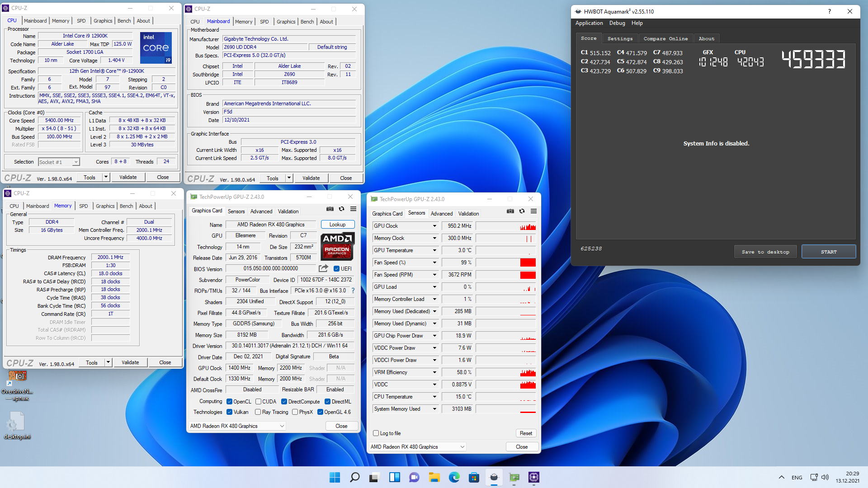Toggle the UEFI checkbox in GPU-Z
This screenshot has height=488, width=868.
(336, 268)
